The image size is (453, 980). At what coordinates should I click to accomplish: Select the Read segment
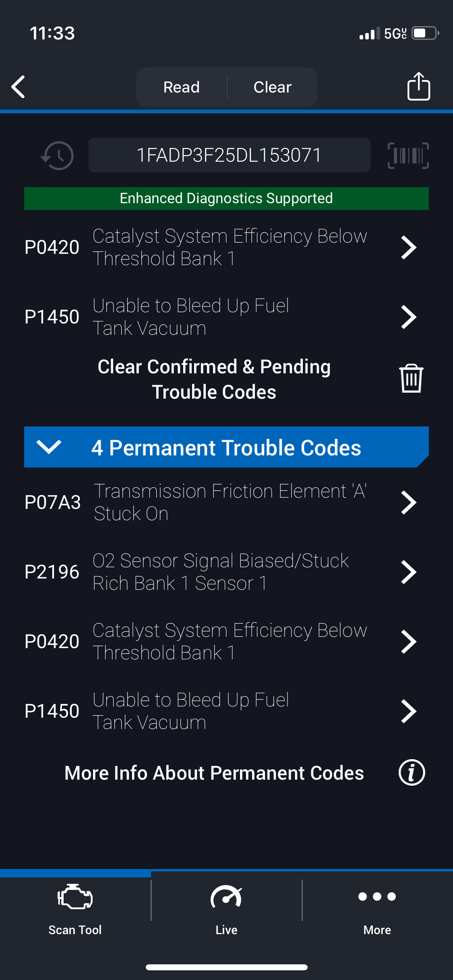pos(182,87)
